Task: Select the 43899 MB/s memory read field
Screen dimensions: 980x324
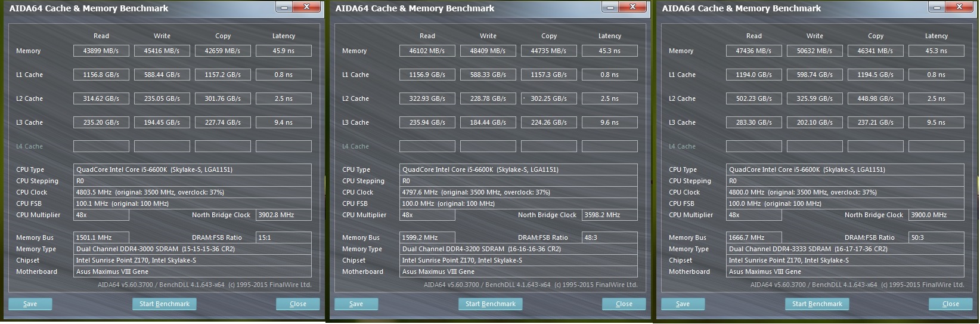Action: pyautogui.click(x=101, y=51)
